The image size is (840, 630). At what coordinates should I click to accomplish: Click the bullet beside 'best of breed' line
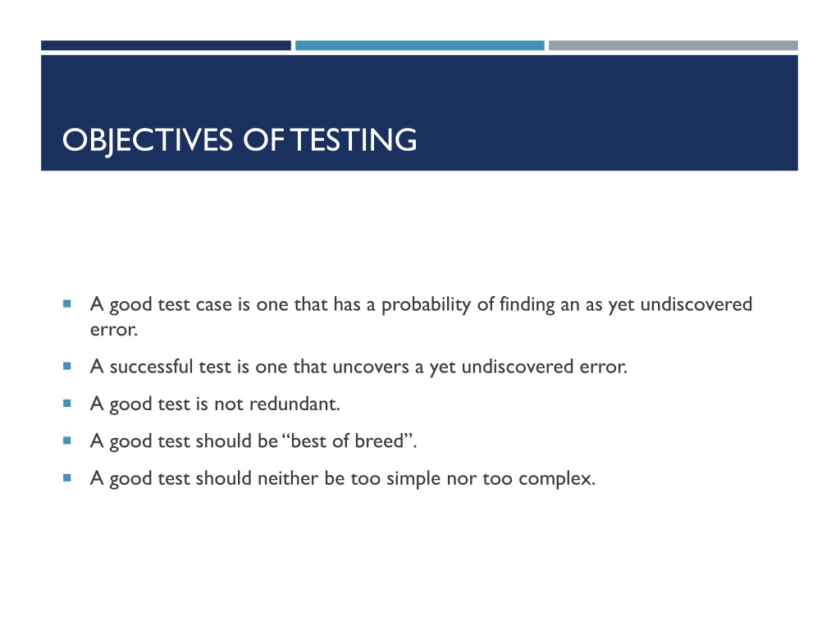pos(67,441)
